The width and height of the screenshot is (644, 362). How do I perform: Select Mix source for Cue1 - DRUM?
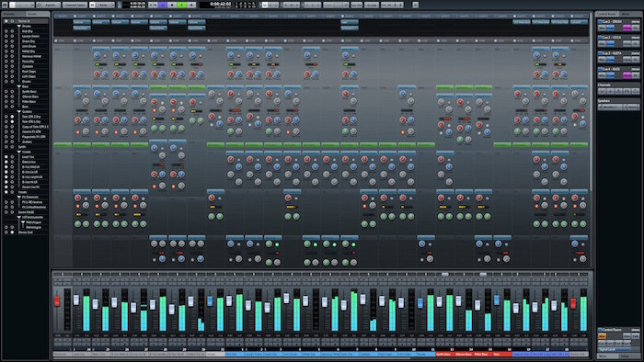(602, 28)
